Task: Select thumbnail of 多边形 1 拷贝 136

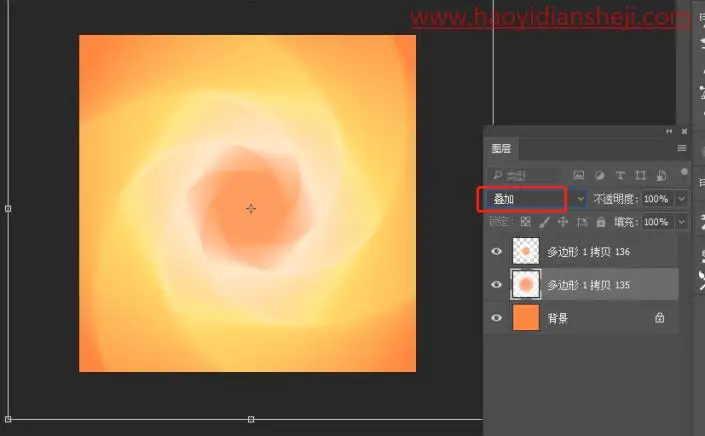Action: tap(526, 251)
